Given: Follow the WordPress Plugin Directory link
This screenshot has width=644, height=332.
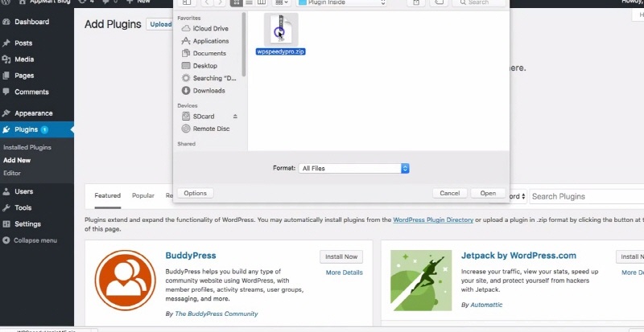Looking at the screenshot, I should [433, 220].
